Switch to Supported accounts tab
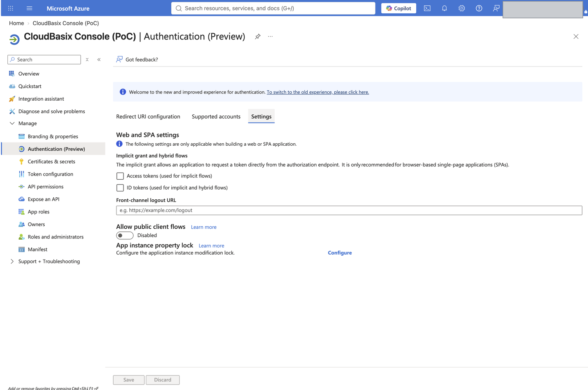The width and height of the screenshot is (588, 390). tap(216, 116)
